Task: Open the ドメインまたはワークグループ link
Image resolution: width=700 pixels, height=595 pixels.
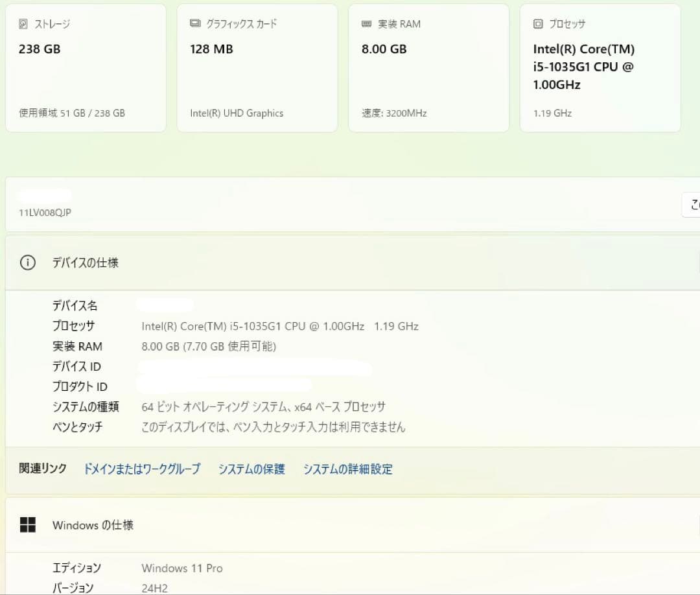Action: click(142, 469)
